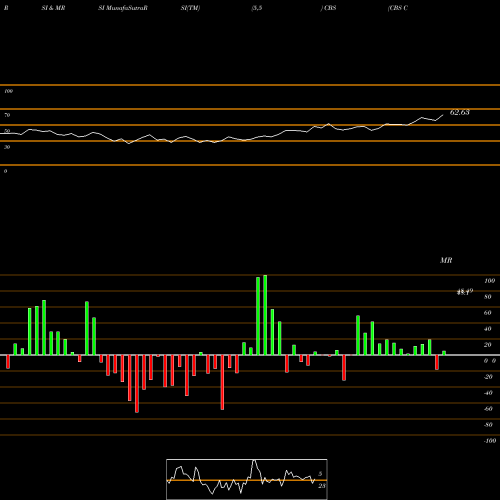Click the MR label above the histogram
This screenshot has height=500, width=500.
(446, 260)
